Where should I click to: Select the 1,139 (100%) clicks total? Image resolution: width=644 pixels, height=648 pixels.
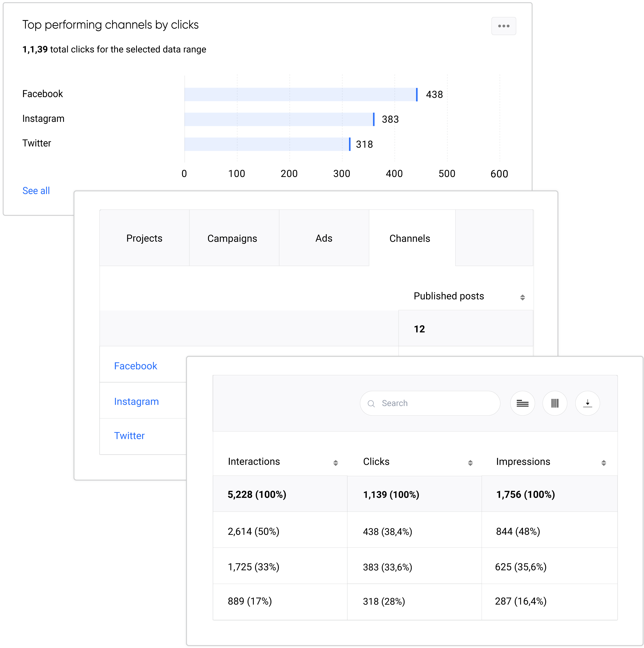pyautogui.click(x=391, y=494)
